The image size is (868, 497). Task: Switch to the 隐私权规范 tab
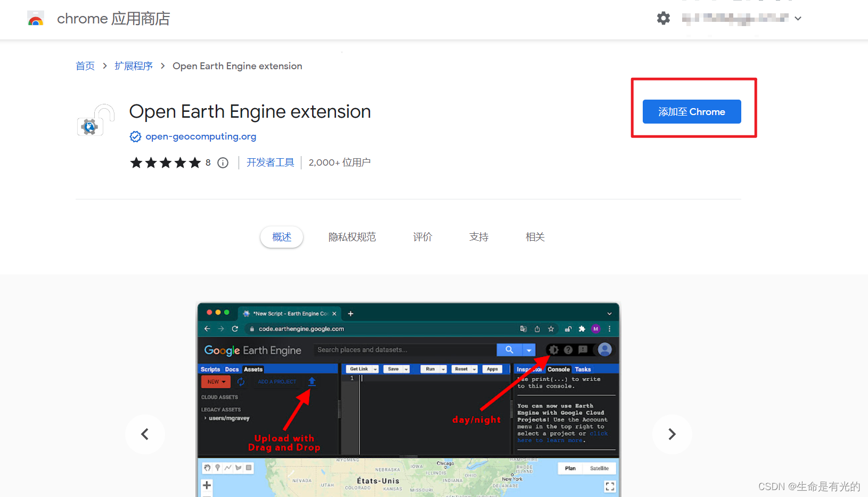click(x=352, y=237)
